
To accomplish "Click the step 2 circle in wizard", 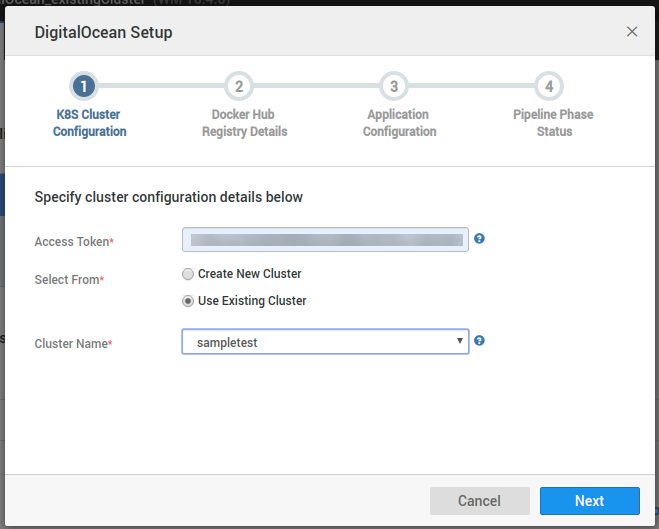I will (239, 86).
